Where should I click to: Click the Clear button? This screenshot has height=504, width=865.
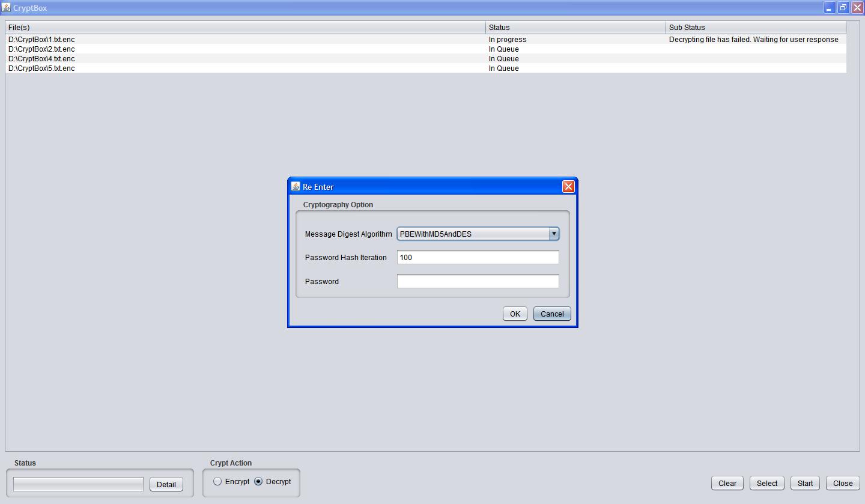tap(727, 483)
